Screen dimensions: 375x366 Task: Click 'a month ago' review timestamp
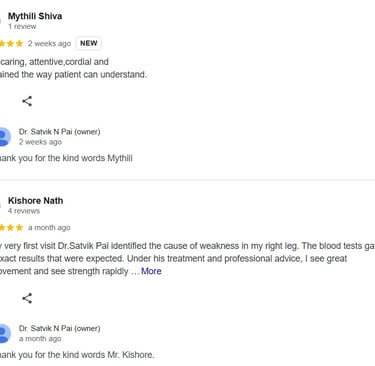click(x=49, y=228)
